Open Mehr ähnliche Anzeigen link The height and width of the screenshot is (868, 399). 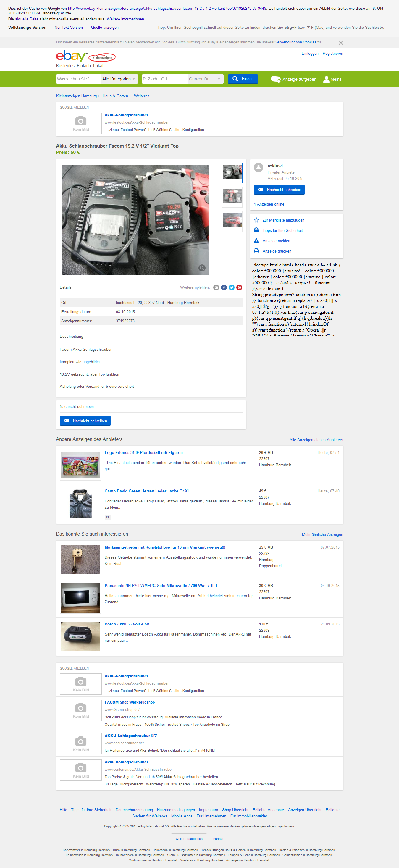(322, 535)
